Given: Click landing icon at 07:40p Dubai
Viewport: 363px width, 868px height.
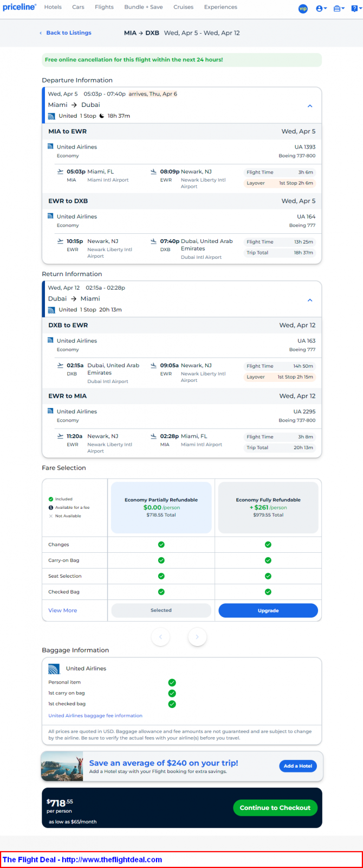Looking at the screenshot, I should [x=154, y=241].
